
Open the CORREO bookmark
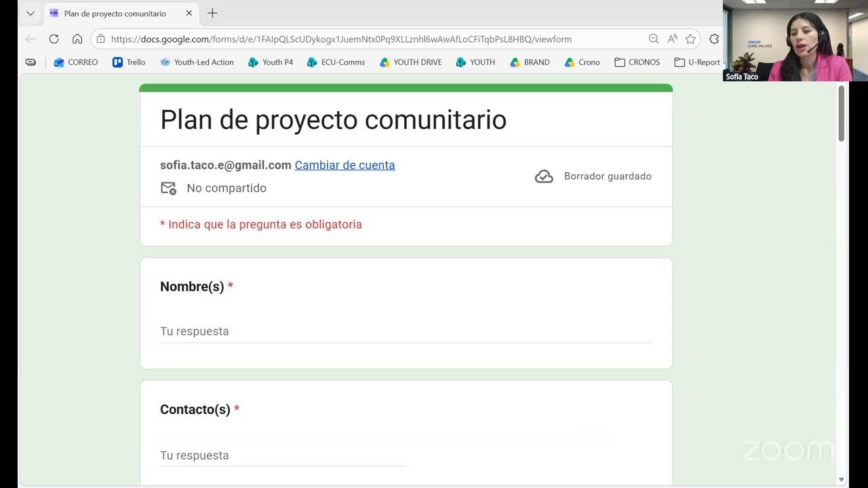point(75,62)
